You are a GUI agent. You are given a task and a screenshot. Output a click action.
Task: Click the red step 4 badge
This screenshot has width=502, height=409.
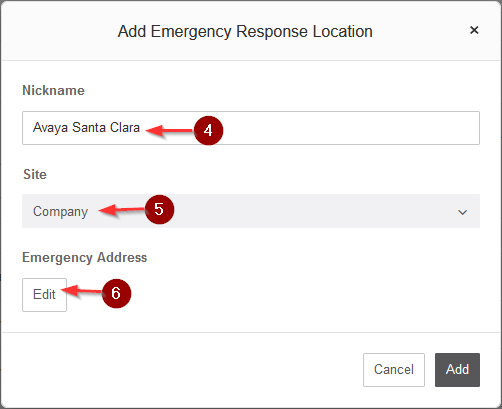tap(208, 130)
